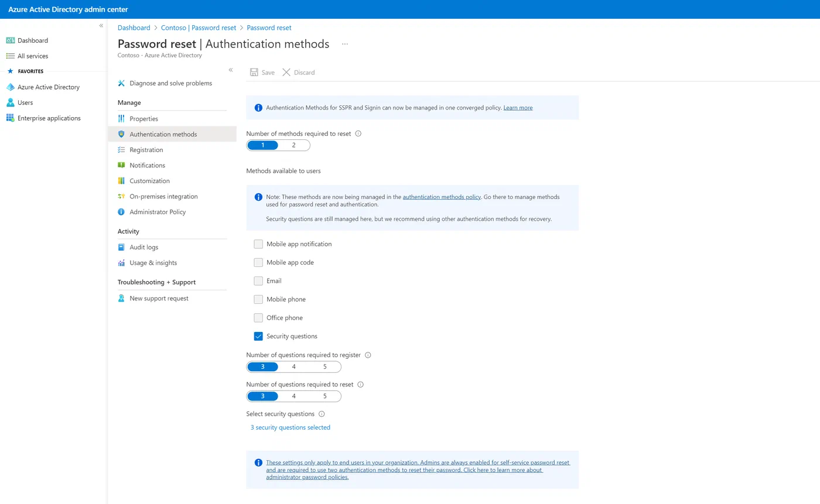The width and height of the screenshot is (820, 504).
Task: Open the 3 security questions selected link
Action: click(291, 427)
